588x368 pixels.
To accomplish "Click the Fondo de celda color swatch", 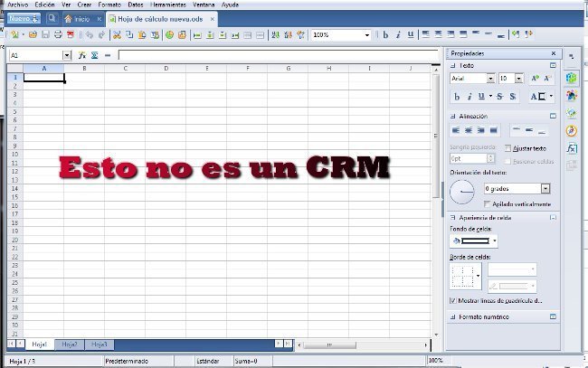I will click(475, 241).
